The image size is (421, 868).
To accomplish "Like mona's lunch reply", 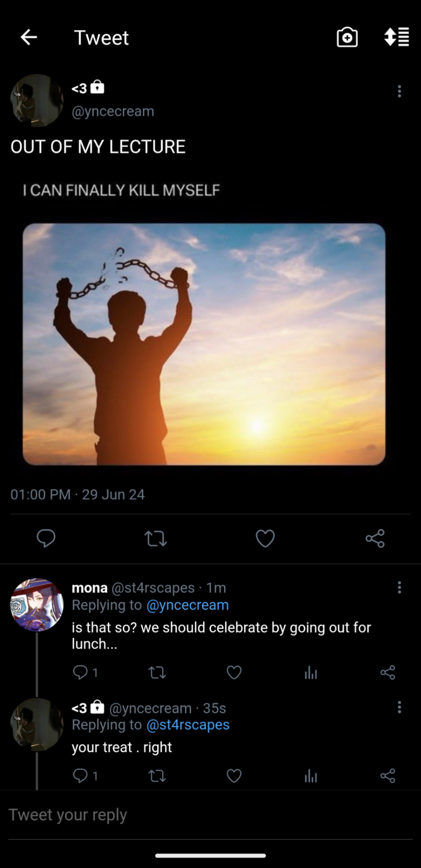I will click(x=234, y=672).
